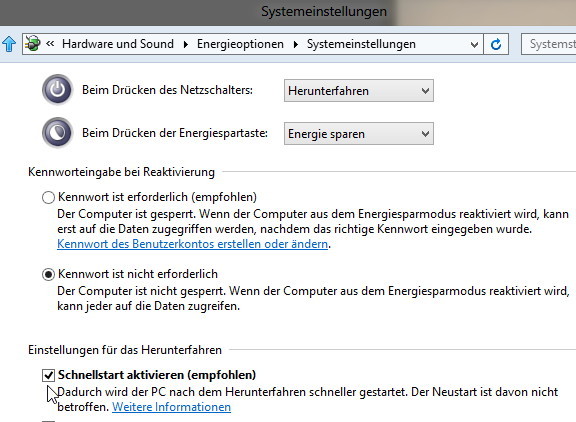Click the blue up arrow navigation icon
The image size is (576, 422).
point(9,44)
